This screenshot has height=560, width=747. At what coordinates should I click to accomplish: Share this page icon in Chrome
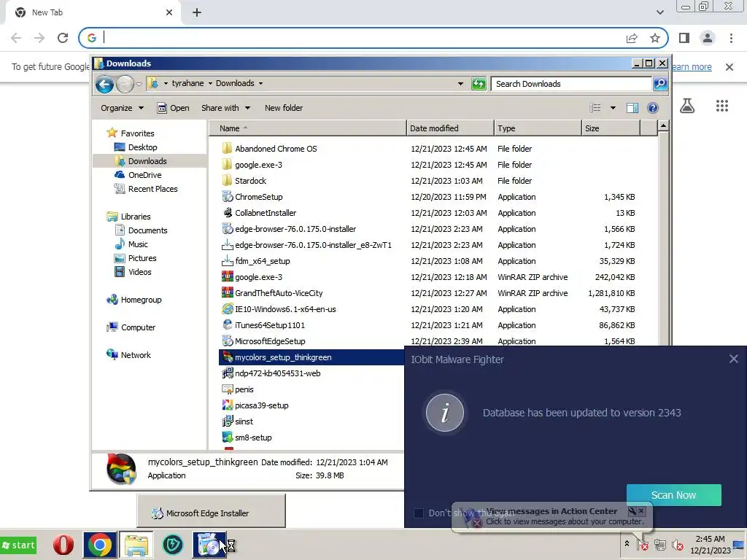point(632,38)
